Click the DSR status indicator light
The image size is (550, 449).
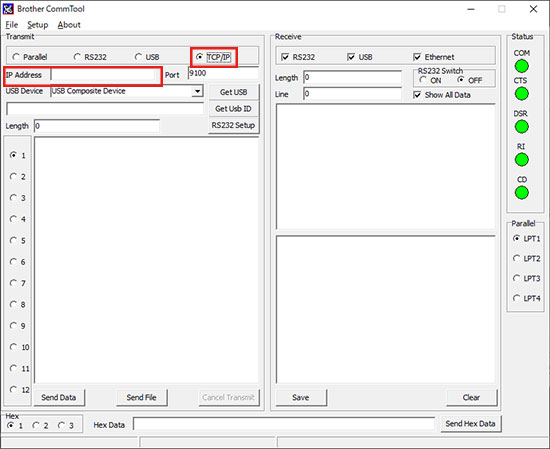(x=522, y=127)
